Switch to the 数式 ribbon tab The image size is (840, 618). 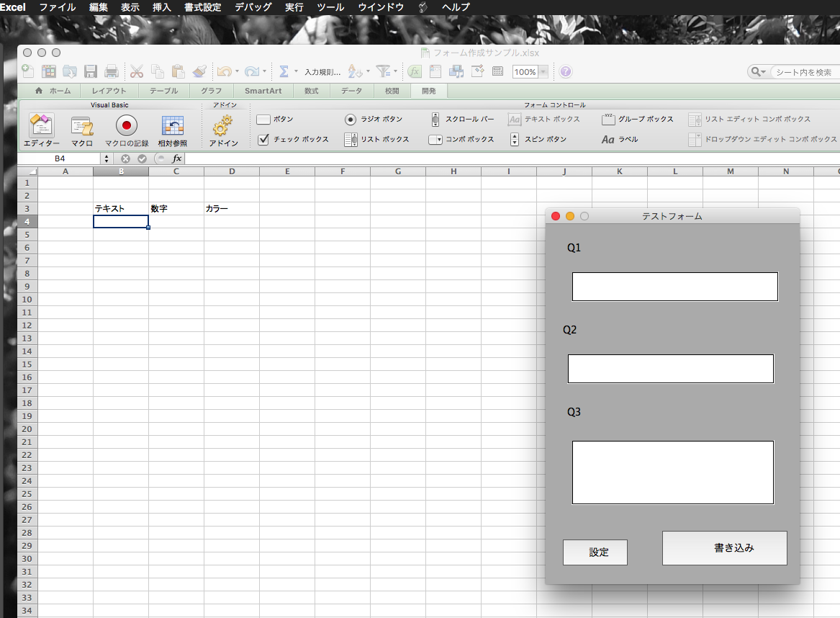tap(311, 91)
